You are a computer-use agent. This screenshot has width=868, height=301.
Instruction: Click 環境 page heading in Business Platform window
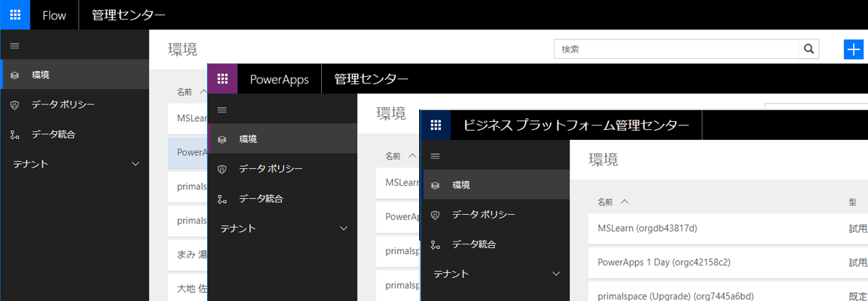coord(604,160)
